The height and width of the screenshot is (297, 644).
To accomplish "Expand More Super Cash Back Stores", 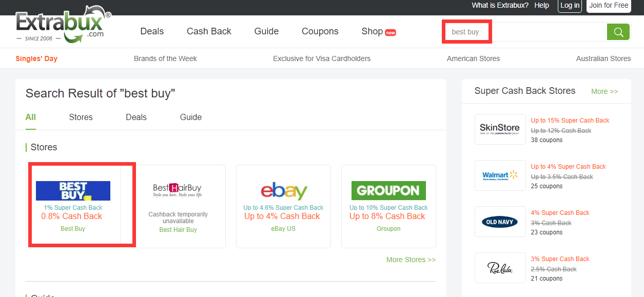I will (x=604, y=91).
